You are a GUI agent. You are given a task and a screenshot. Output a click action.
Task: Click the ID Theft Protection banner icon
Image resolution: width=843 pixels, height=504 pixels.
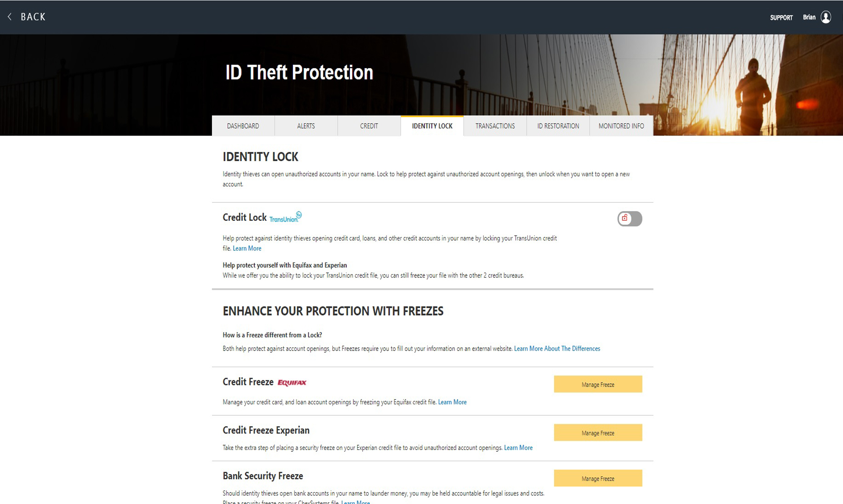pos(299,72)
